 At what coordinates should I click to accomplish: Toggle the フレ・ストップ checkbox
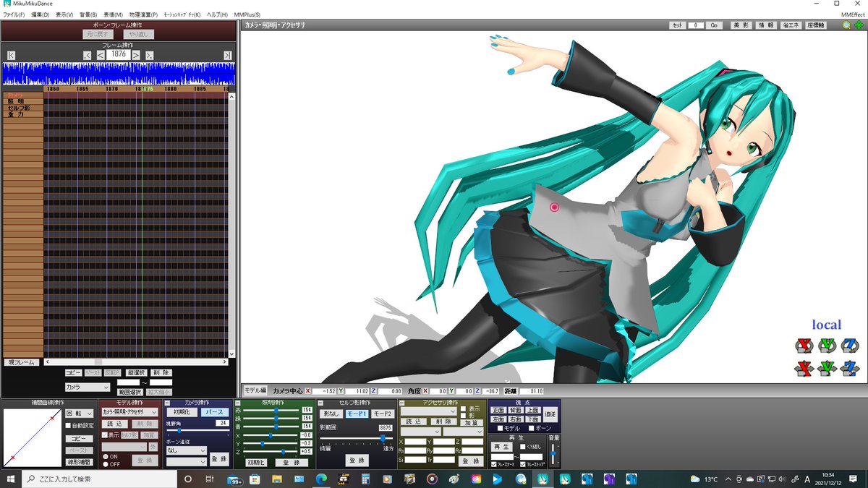[x=523, y=464]
